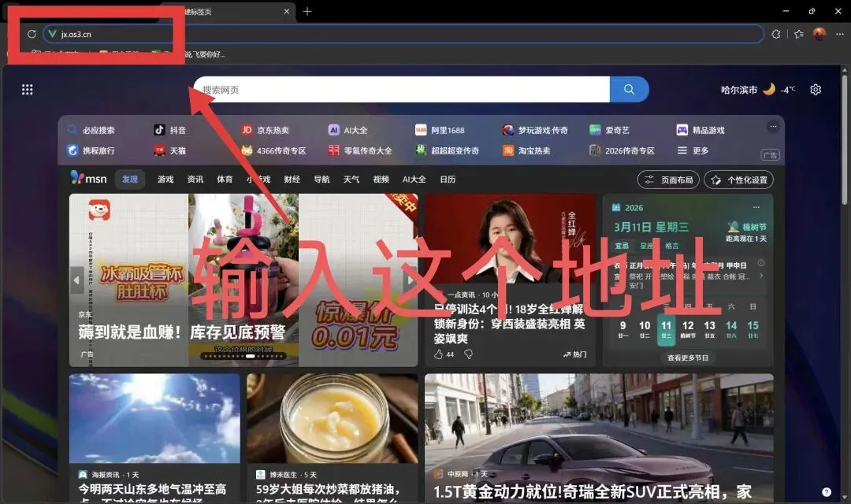Open a new tab with plus button
This screenshot has height=504, width=851.
pos(307,11)
